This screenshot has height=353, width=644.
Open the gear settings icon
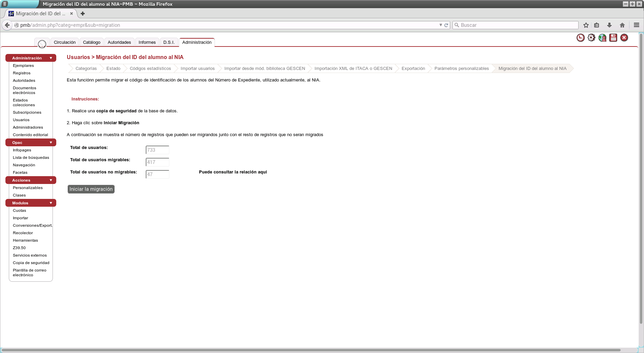(x=591, y=38)
